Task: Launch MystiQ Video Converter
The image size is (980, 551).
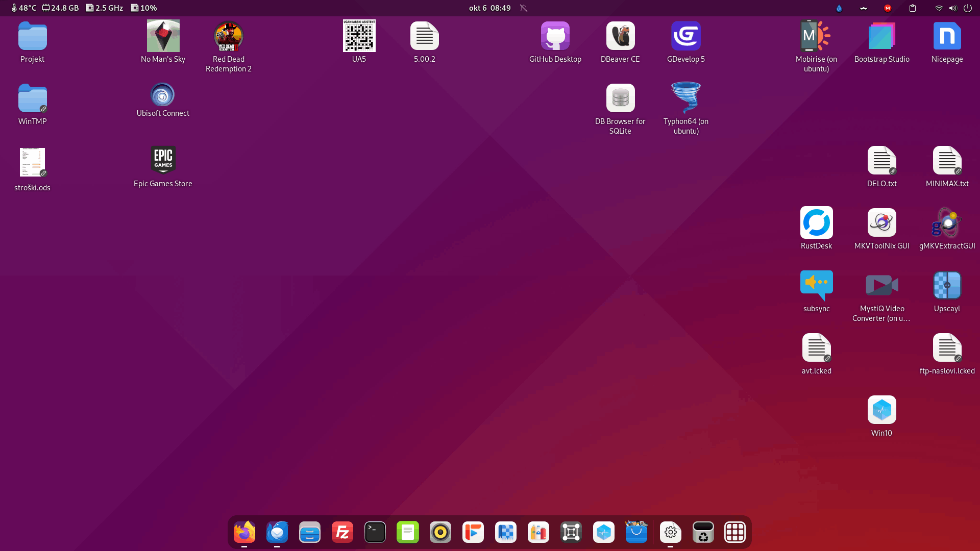Action: tap(881, 285)
